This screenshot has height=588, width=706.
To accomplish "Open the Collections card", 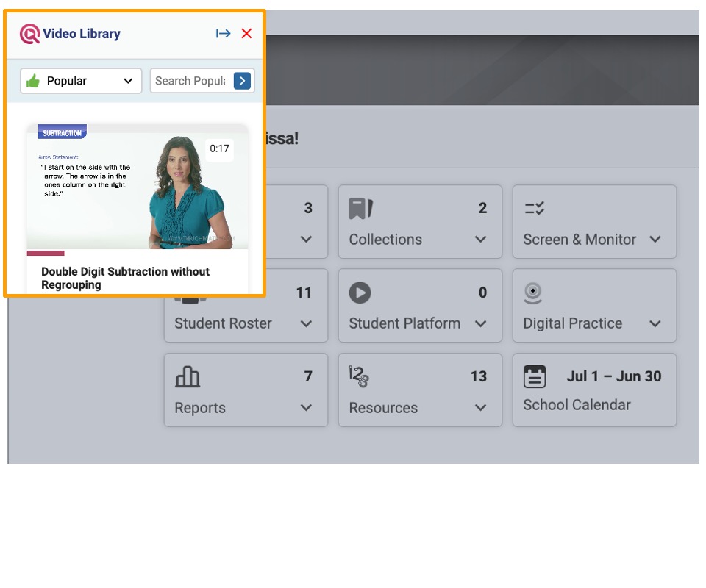I will (420, 222).
